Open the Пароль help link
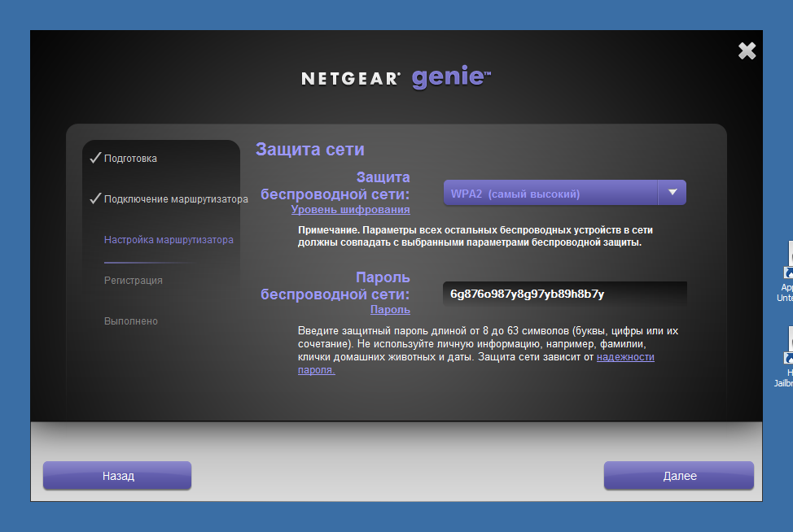The height and width of the screenshot is (532, 793). coord(390,310)
